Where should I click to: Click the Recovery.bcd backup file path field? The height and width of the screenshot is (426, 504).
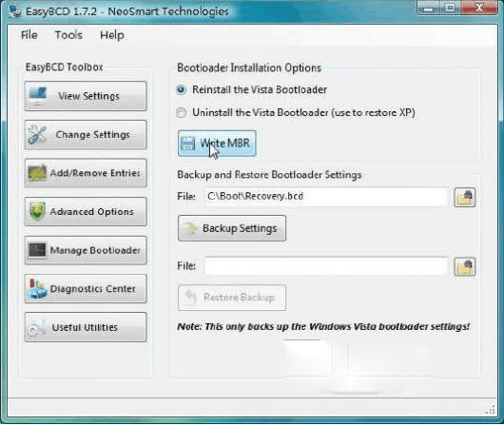(x=326, y=197)
